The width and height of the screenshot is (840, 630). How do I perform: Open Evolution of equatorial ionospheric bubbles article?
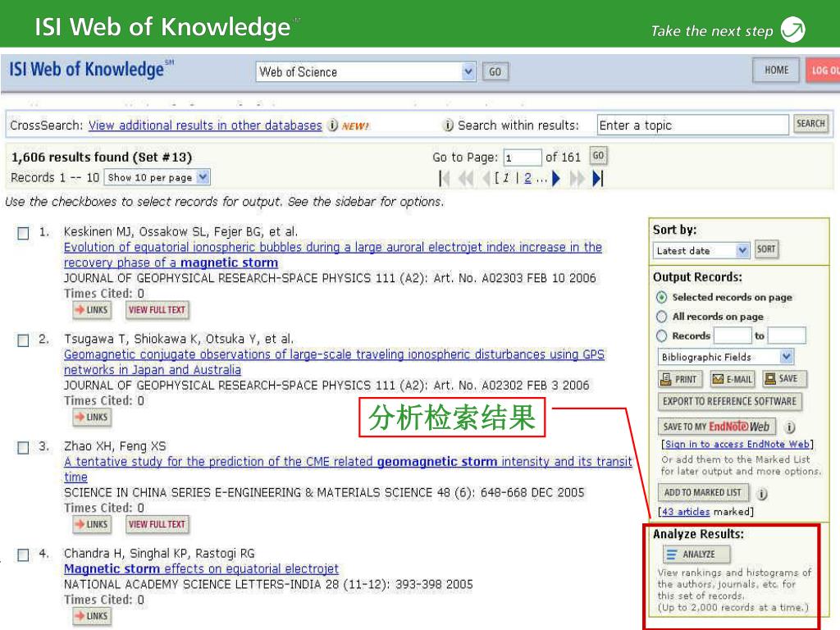[x=333, y=255]
